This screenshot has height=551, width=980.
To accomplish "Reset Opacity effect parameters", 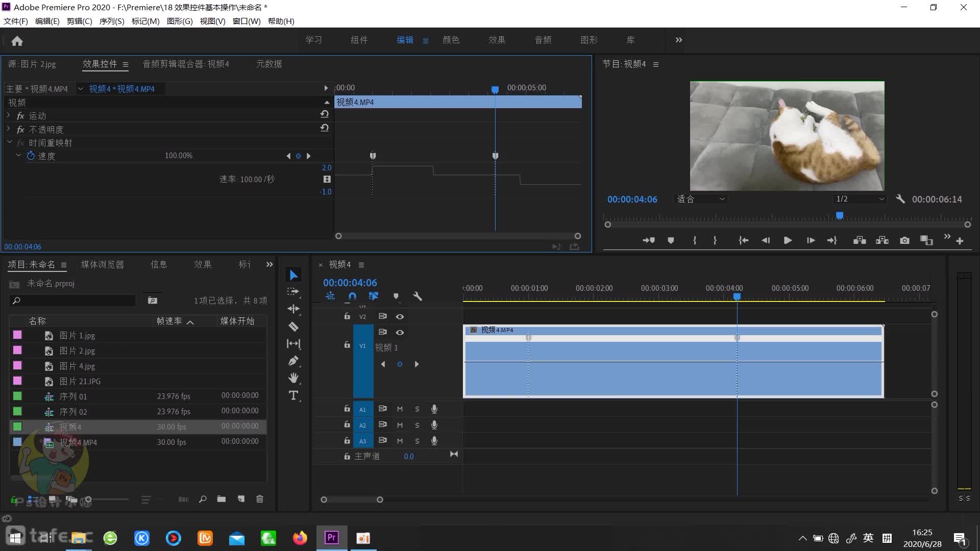I will pyautogui.click(x=324, y=128).
